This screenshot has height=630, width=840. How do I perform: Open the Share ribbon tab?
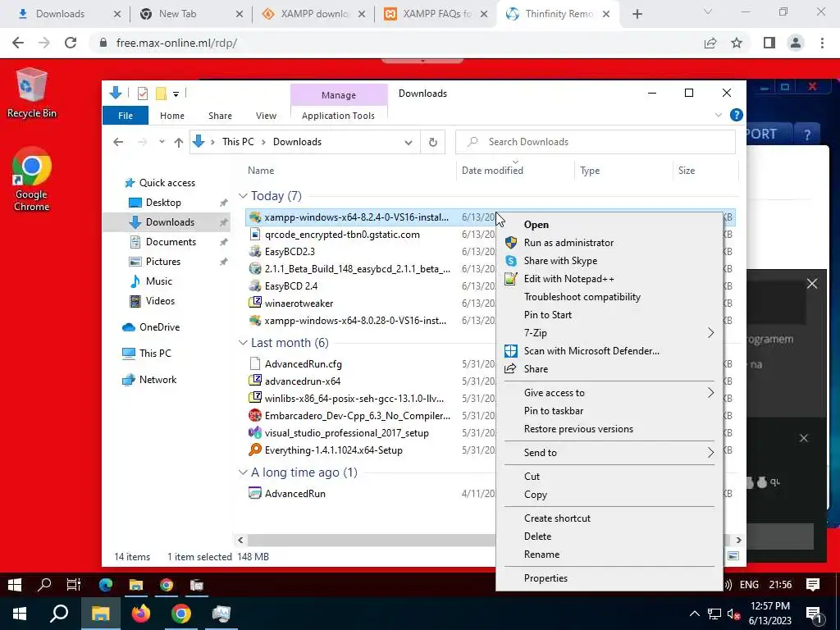(x=220, y=116)
